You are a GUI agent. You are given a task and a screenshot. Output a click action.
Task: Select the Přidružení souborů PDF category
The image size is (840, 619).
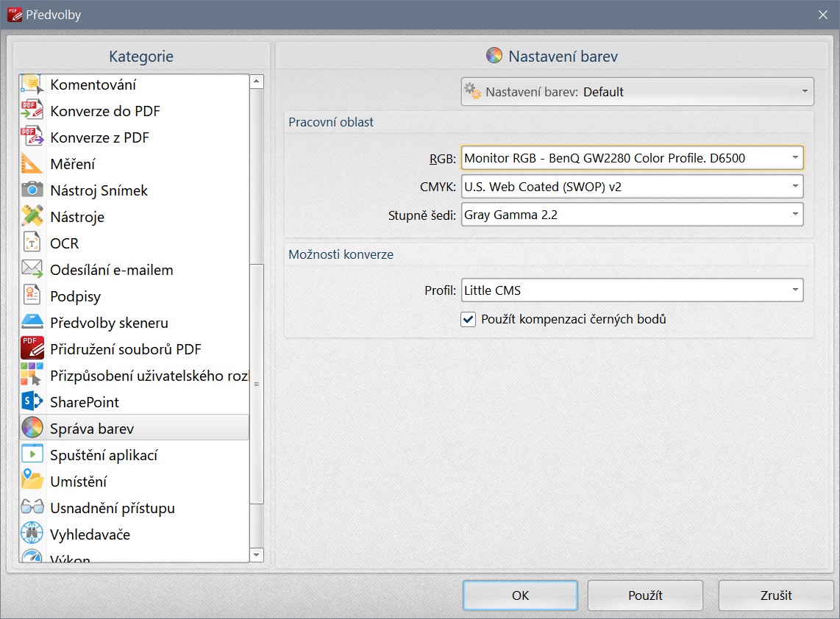(x=135, y=349)
